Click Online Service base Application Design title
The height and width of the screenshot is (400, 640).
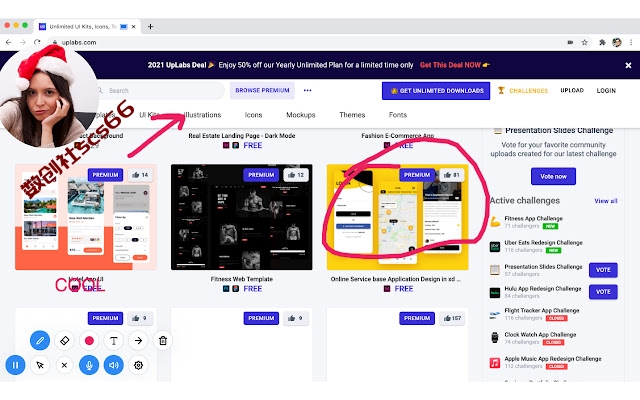(x=396, y=279)
